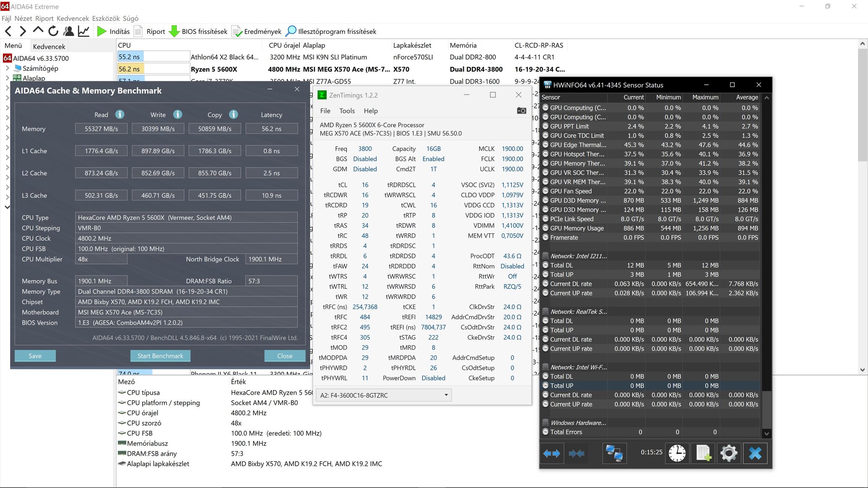The height and width of the screenshot is (488, 868).
Task: Open ZenTimings Help menu
Action: pos(371,111)
